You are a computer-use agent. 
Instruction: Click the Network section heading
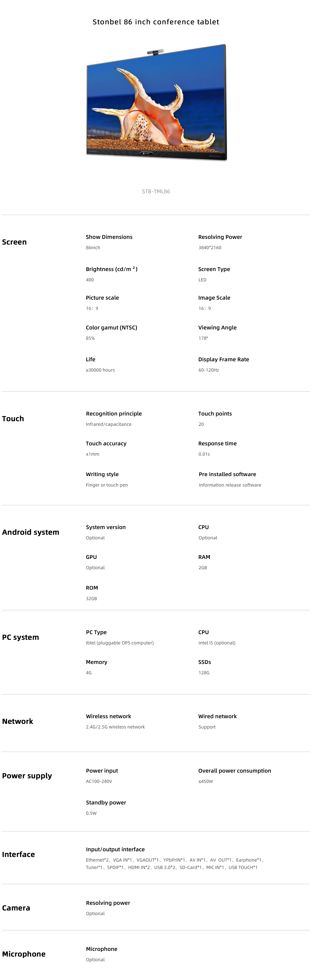point(18,721)
